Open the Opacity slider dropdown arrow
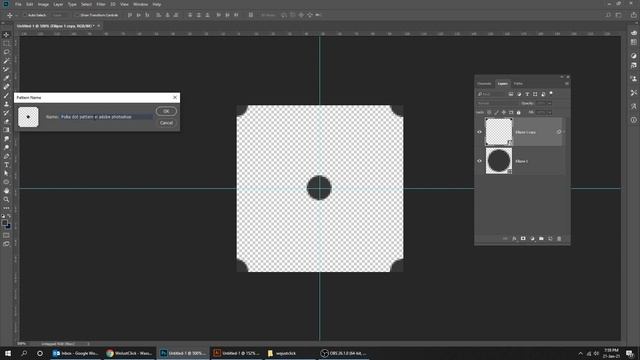This screenshot has width=640, height=360. pos(550,103)
